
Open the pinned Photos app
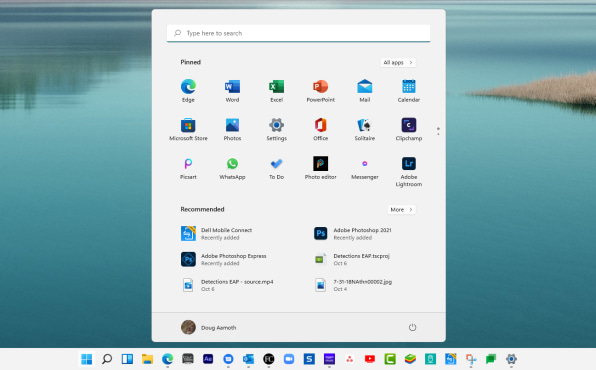pyautogui.click(x=232, y=129)
